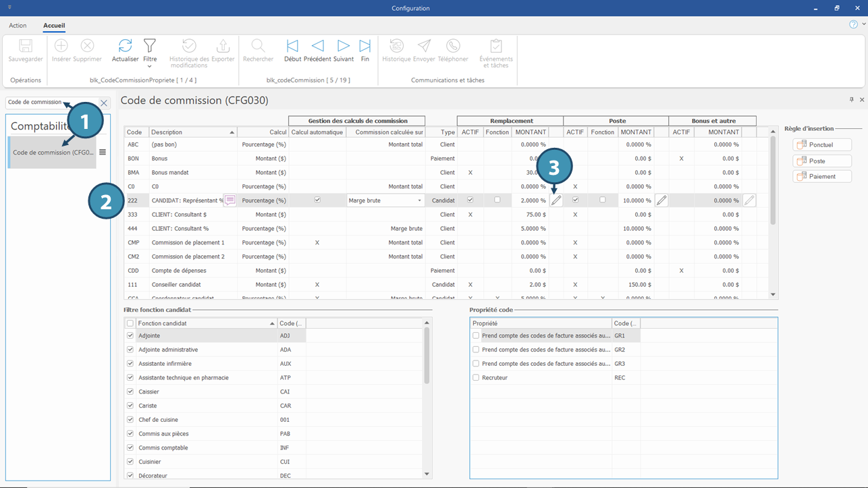The width and height of the screenshot is (868, 488).
Task: Jump to Fin last record icon
Action: point(364,47)
